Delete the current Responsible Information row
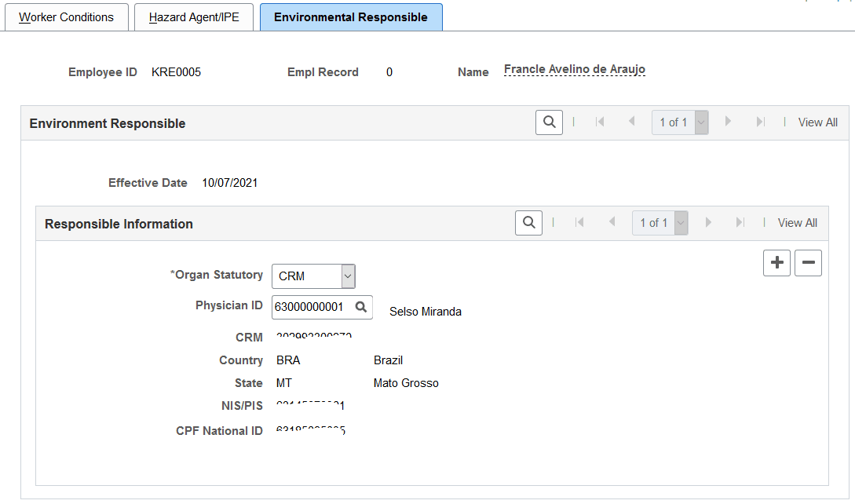This screenshot has width=855, height=504. click(808, 263)
